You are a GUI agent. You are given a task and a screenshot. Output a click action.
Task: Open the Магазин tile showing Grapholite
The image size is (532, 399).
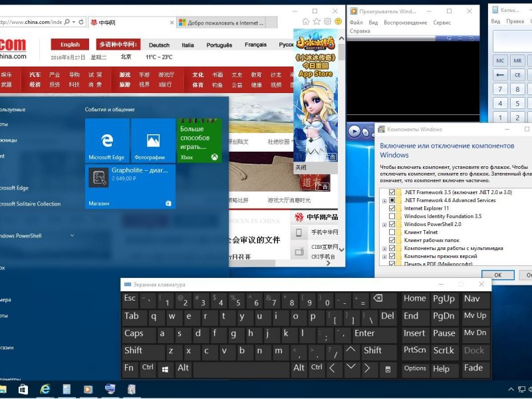(x=130, y=187)
